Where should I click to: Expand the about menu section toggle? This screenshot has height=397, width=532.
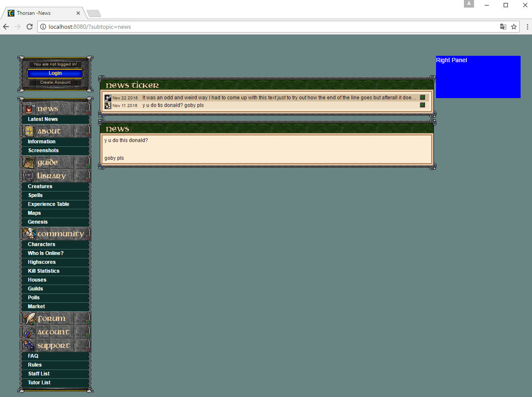(x=88, y=134)
